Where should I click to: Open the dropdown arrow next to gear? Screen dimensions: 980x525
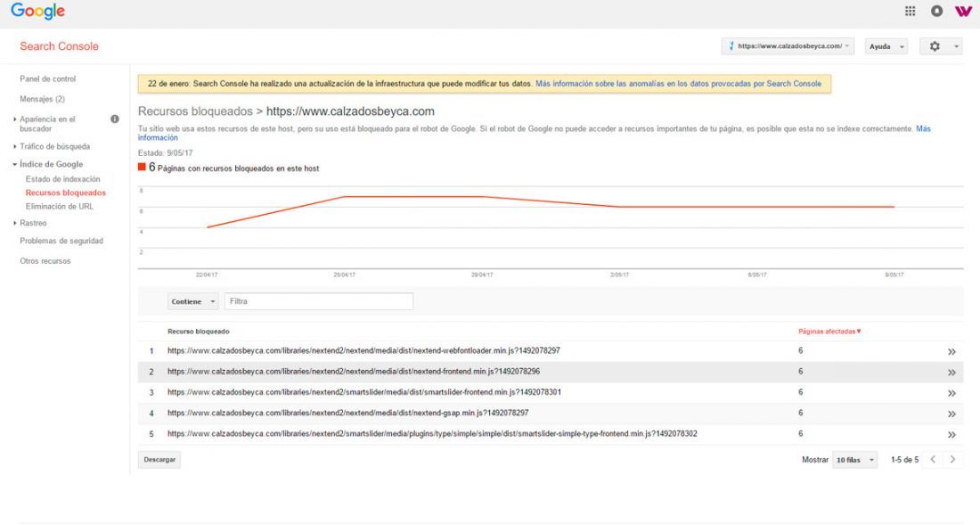(x=956, y=46)
